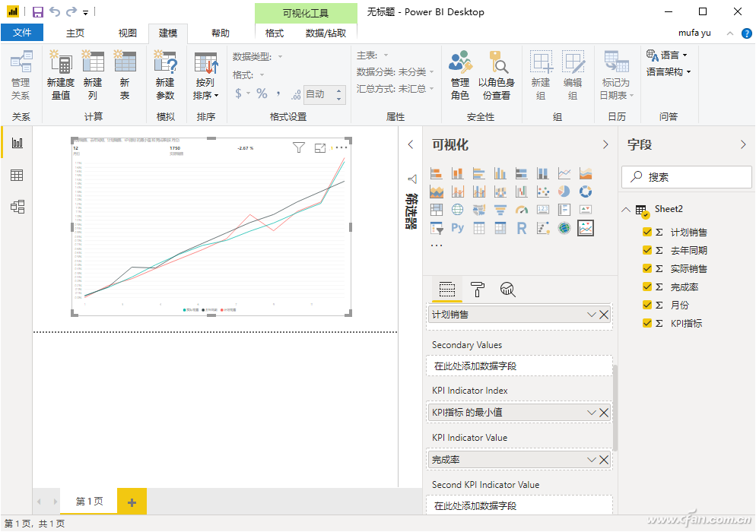Switch to the 主页 ribbon tab
Screen dimensions: 756x532
pos(75,33)
